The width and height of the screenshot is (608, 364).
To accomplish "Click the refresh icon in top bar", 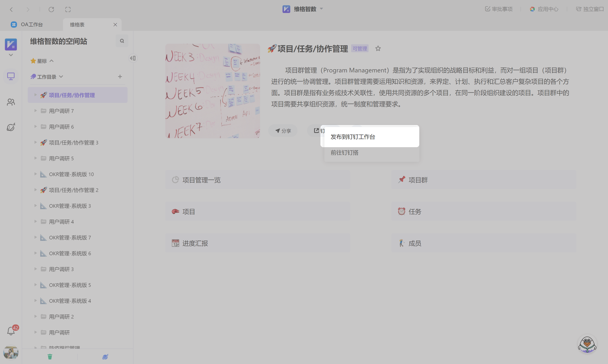I will (51, 9).
